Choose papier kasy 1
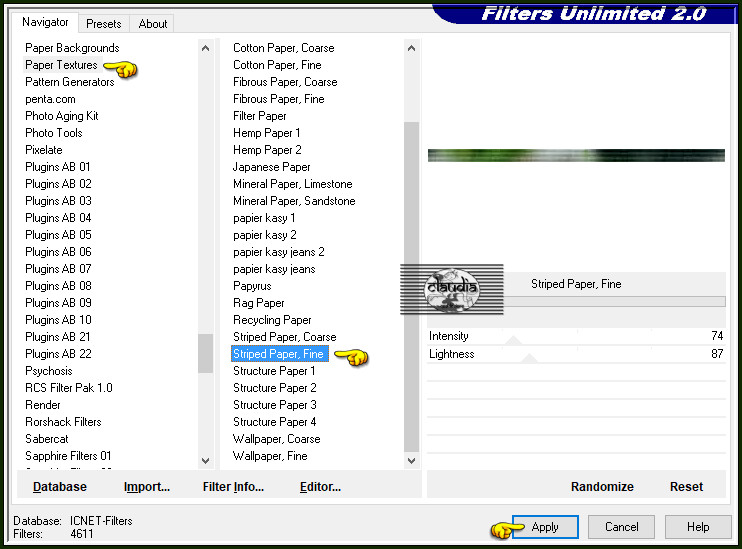The height and width of the screenshot is (549, 742). click(x=264, y=218)
